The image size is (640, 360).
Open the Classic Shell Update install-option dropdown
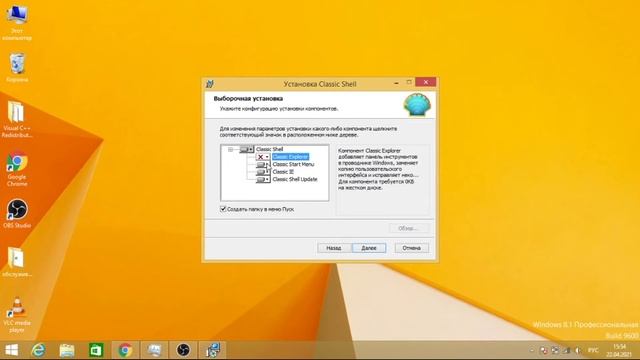[262, 179]
